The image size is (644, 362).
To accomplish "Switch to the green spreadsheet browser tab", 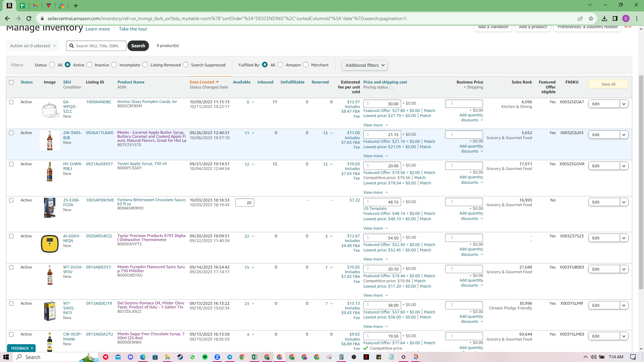I will [x=22, y=6].
